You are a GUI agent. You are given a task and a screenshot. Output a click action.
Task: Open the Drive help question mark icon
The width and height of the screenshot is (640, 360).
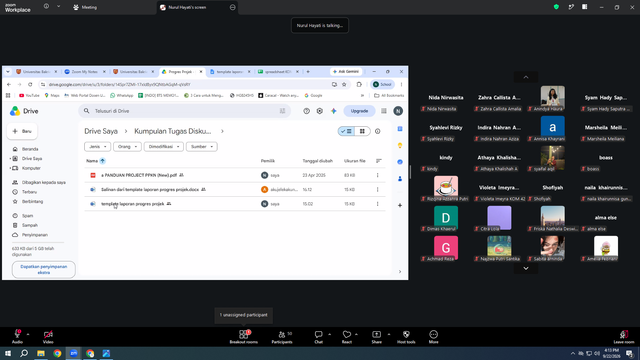pyautogui.click(x=307, y=111)
